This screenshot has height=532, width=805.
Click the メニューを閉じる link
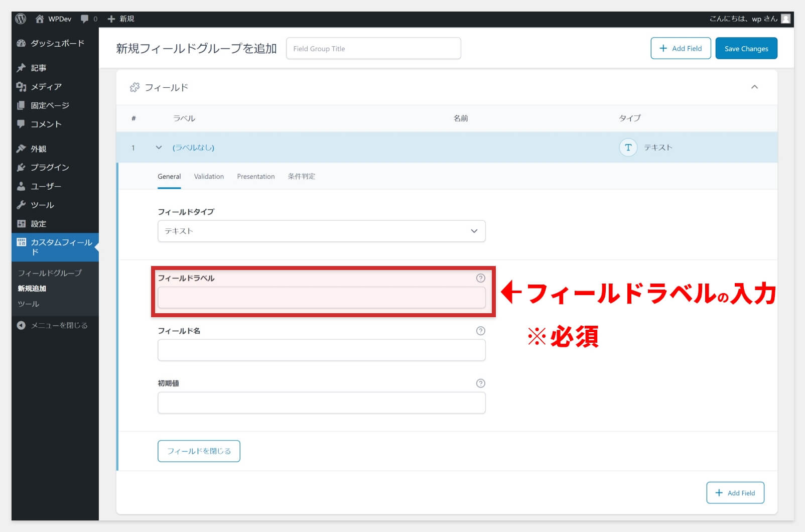click(x=59, y=325)
